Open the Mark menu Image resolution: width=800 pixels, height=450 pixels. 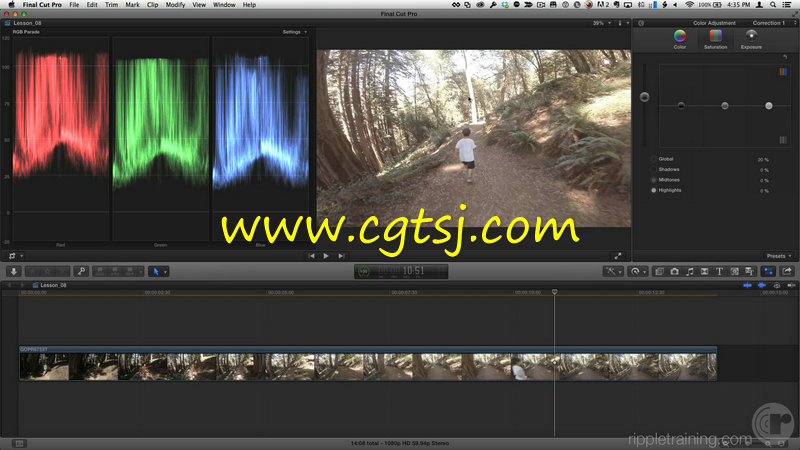(132, 5)
